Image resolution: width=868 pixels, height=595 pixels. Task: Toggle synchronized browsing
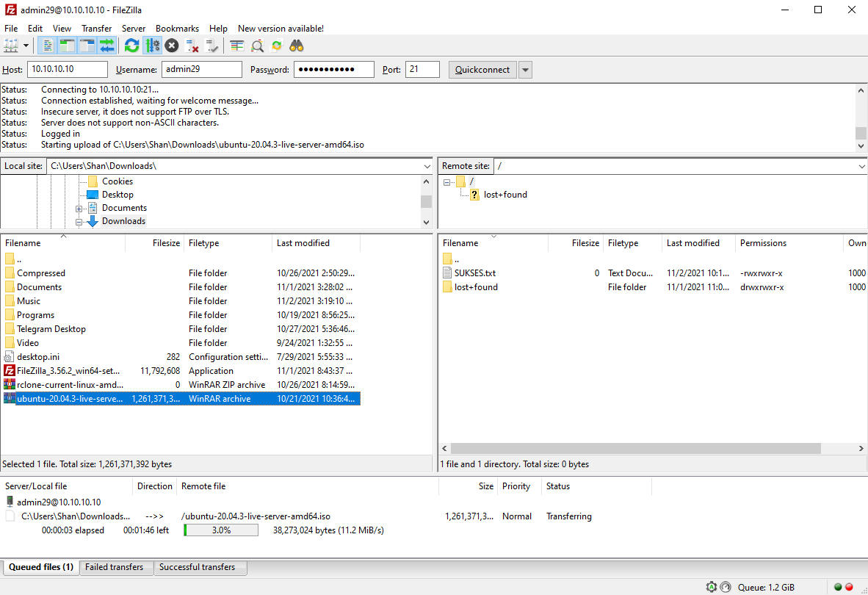click(277, 46)
